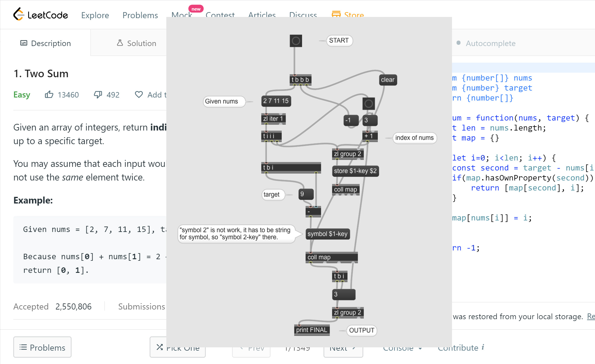Viewport: 595px width, 364px height.
Task: Switch to the Description tab
Action: coord(45,43)
